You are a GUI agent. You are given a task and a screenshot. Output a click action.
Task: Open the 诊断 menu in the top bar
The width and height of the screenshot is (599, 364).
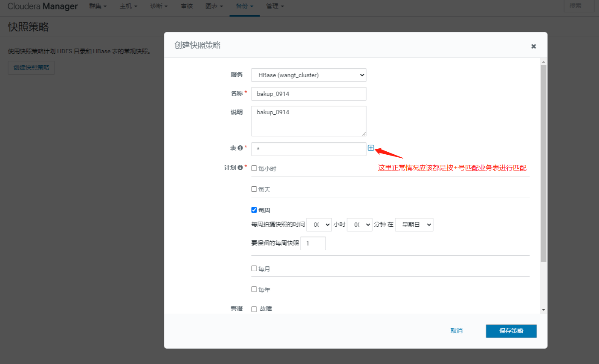[159, 6]
